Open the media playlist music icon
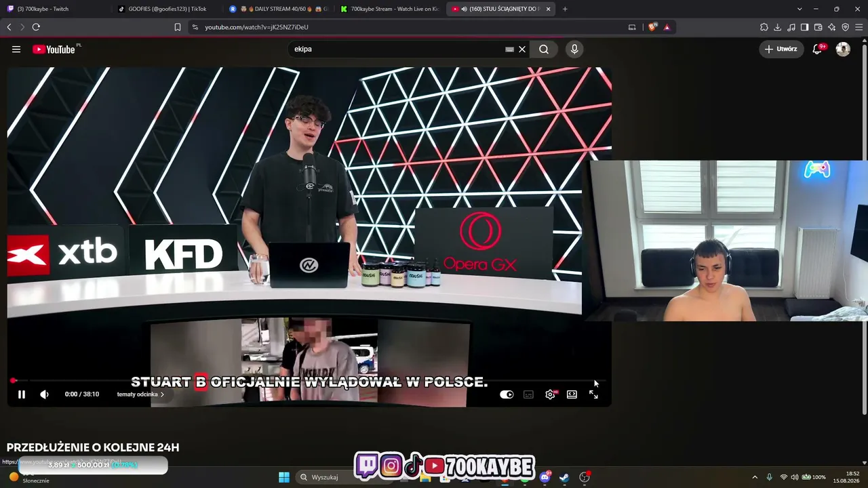 (791, 27)
